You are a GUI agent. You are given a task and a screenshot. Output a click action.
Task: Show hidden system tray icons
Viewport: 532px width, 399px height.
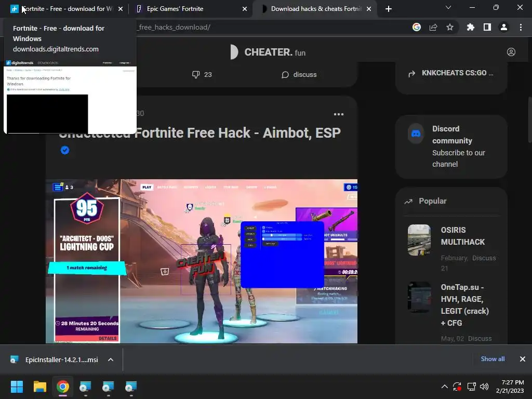coord(445,387)
